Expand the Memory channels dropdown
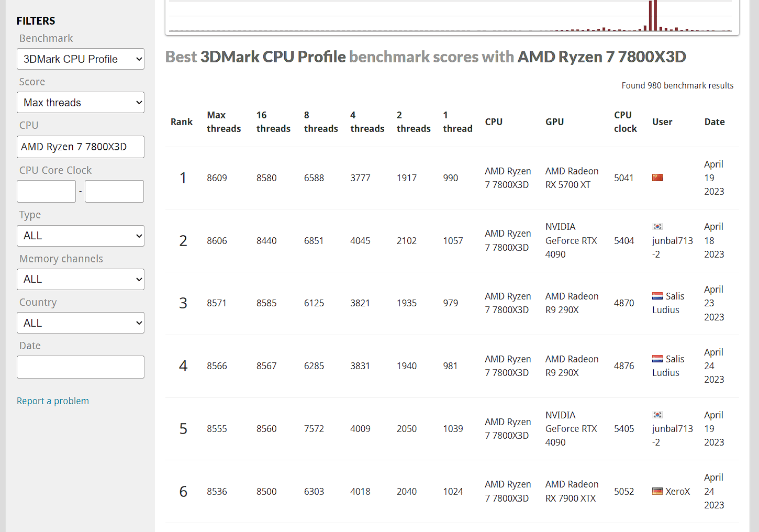Viewport: 759px width, 532px height. coord(81,279)
